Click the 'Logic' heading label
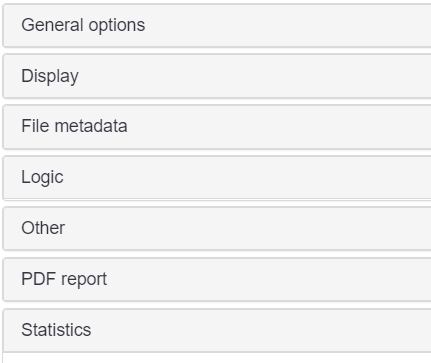The height and width of the screenshot is (363, 431). 42,177
